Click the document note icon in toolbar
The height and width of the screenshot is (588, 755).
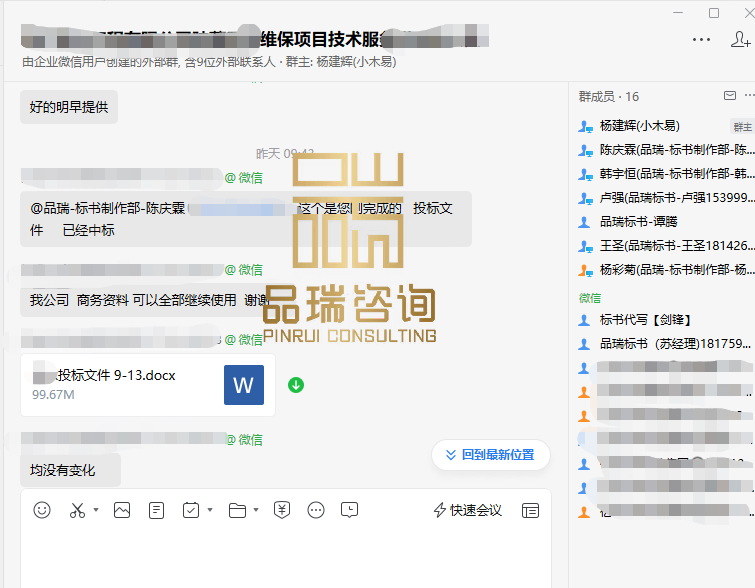pyautogui.click(x=157, y=510)
